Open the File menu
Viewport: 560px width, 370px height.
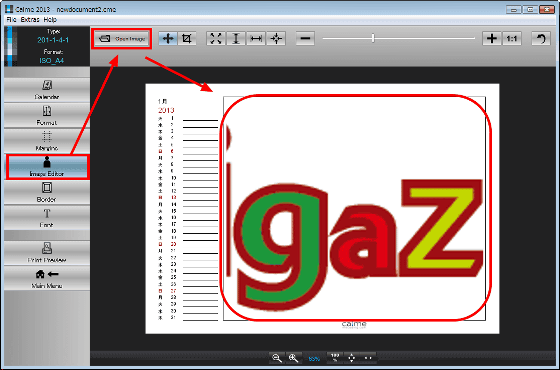(11, 20)
